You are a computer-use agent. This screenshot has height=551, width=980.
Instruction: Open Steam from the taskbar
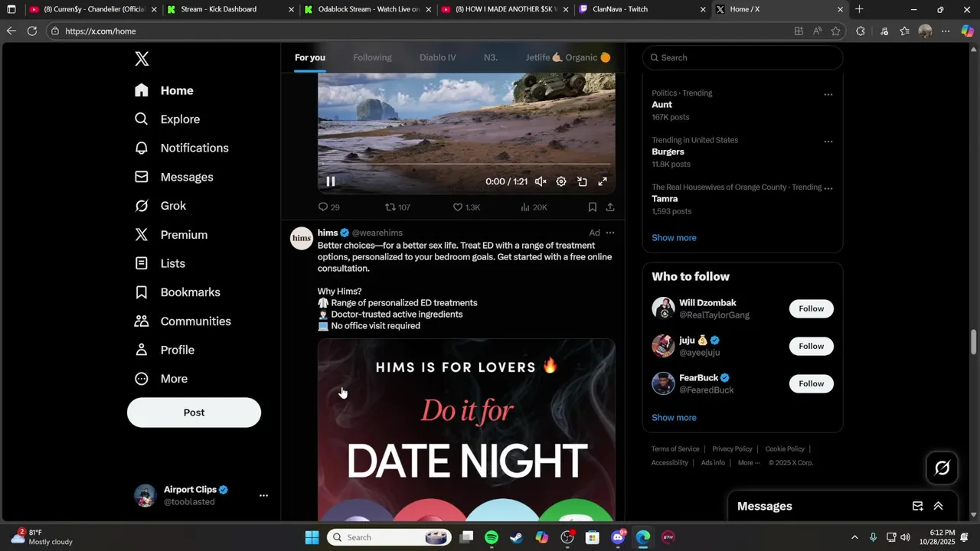[517, 537]
